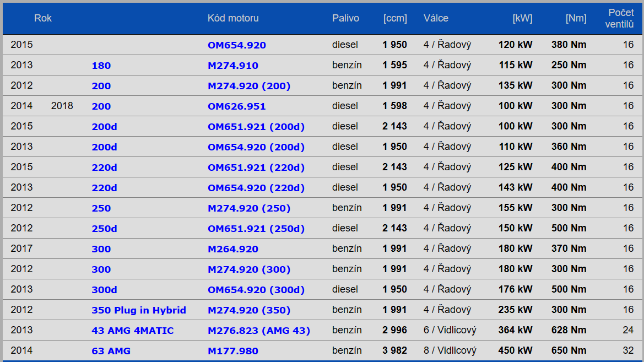The height and width of the screenshot is (362, 644).
Task: Open M274.920 (200) engine link
Action: (x=249, y=86)
